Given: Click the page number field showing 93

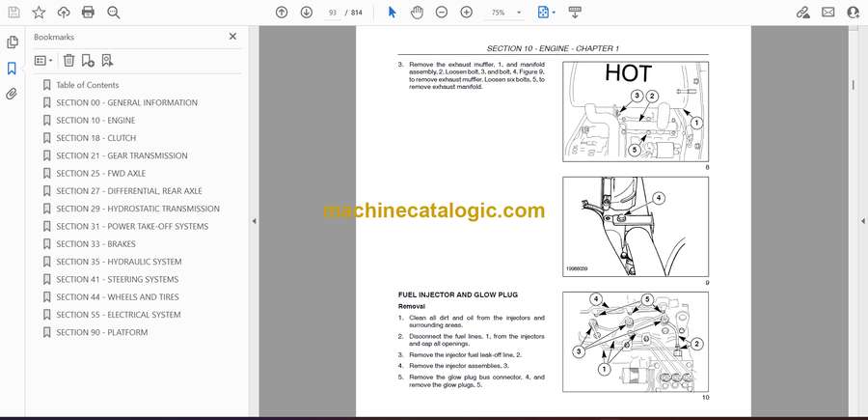Looking at the screenshot, I should coord(332,13).
